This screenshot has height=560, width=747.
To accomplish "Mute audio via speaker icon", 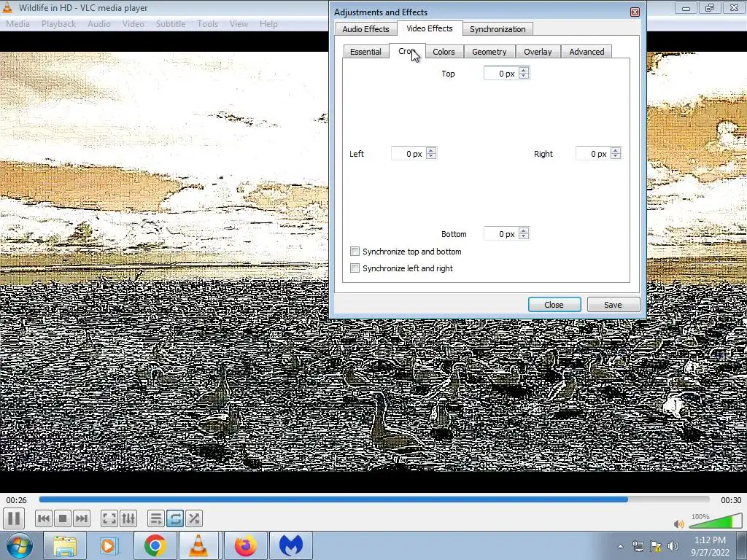I will click(x=679, y=524).
